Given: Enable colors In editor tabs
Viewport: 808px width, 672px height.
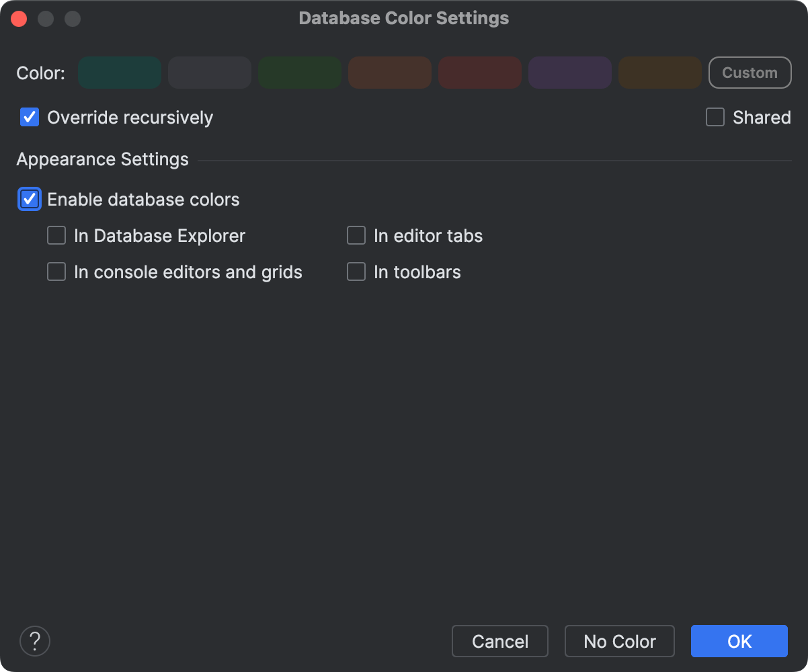Looking at the screenshot, I should (356, 235).
